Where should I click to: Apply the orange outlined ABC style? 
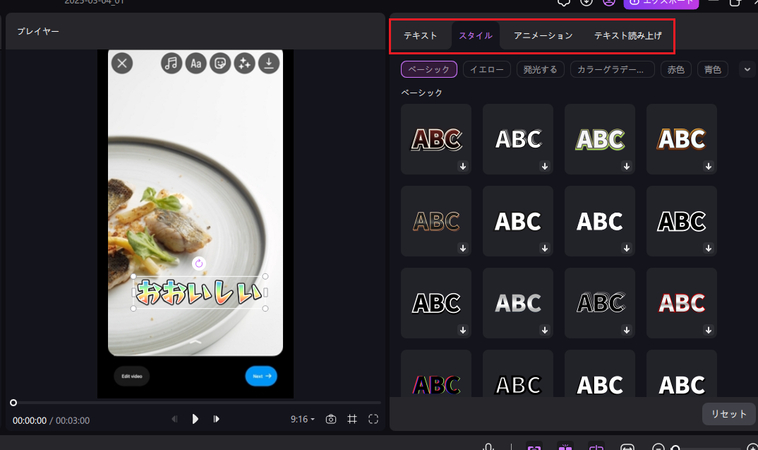pyautogui.click(x=682, y=139)
